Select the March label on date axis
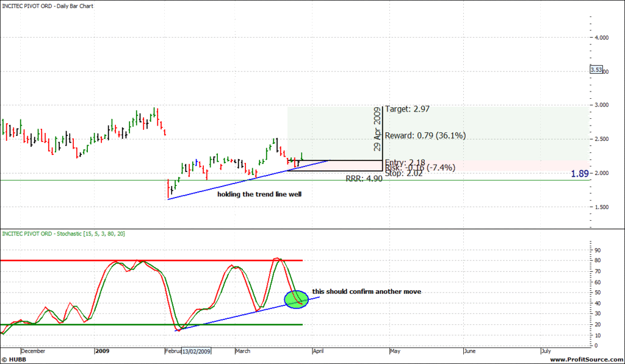This screenshot has height=364, width=625. (243, 351)
